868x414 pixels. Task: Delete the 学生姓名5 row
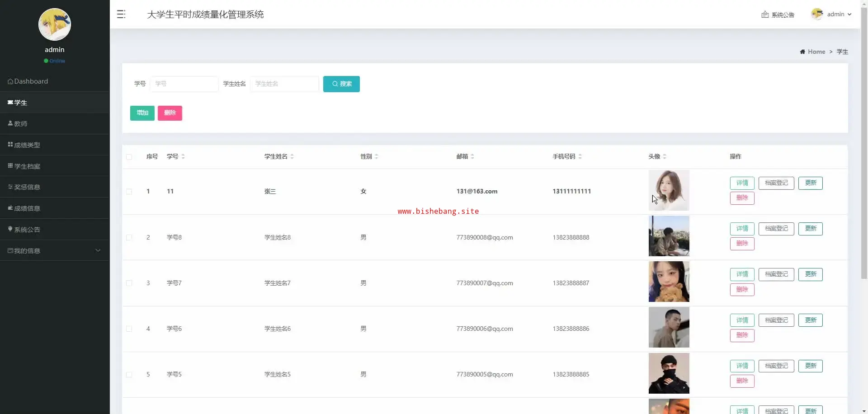coord(742,381)
